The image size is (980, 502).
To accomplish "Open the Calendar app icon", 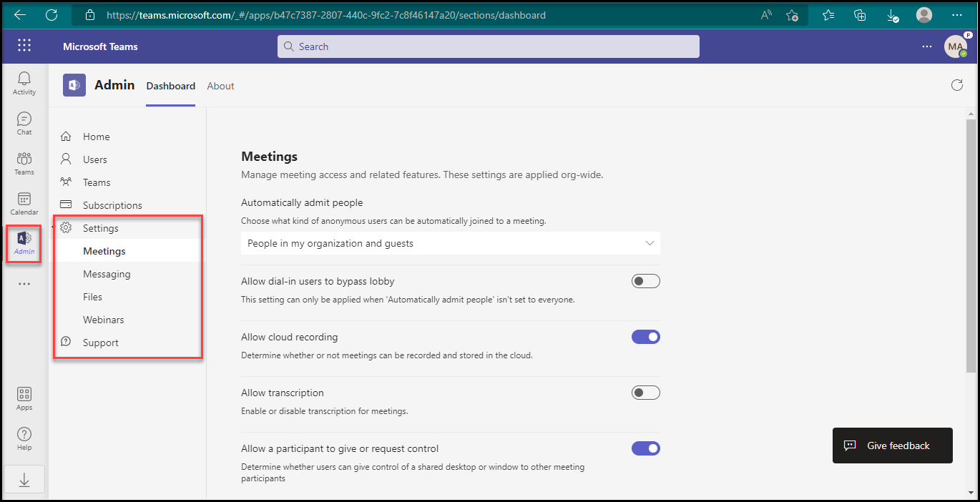I will tap(24, 203).
